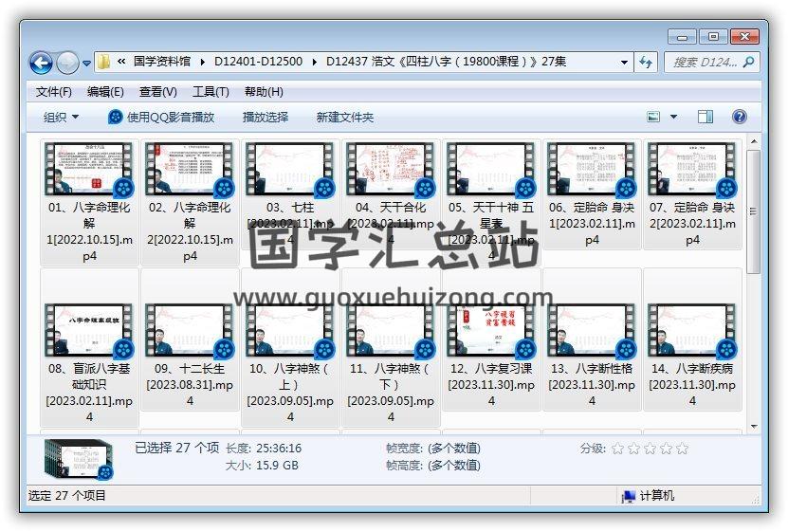Select video thumbnail 13、八字断性格
Screen dimensions: 788x532
[592, 331]
